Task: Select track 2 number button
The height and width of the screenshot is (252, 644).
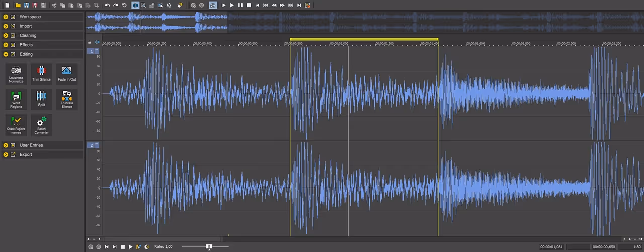Action: tap(91, 145)
